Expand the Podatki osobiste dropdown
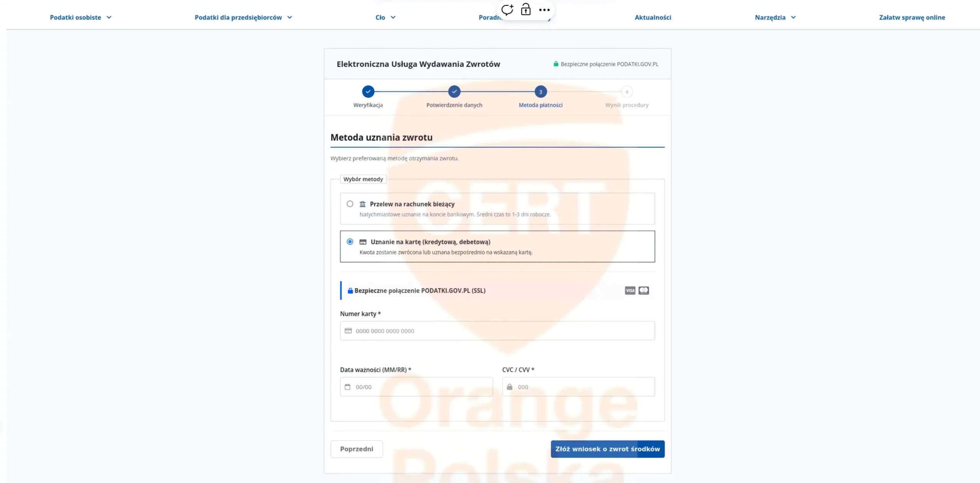Viewport: 980px width, 483px height. (81, 17)
